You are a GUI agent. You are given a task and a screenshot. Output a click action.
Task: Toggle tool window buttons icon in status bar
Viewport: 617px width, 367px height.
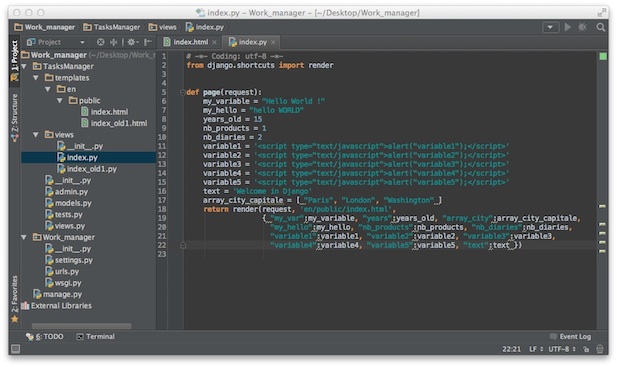pyautogui.click(x=15, y=349)
